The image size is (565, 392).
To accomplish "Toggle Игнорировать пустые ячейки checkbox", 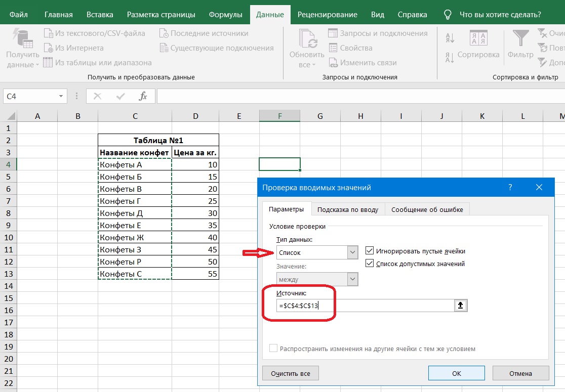I will (370, 250).
